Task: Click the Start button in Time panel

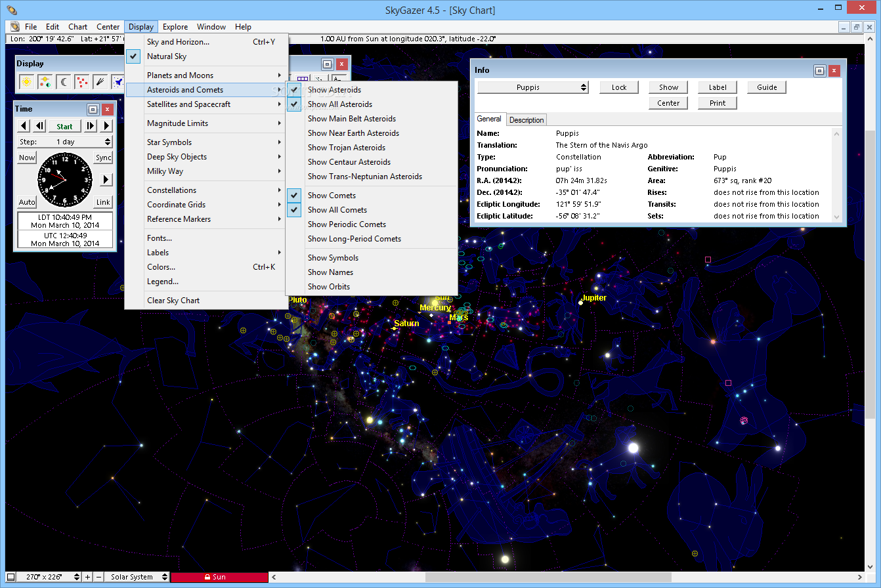Action: [x=65, y=126]
